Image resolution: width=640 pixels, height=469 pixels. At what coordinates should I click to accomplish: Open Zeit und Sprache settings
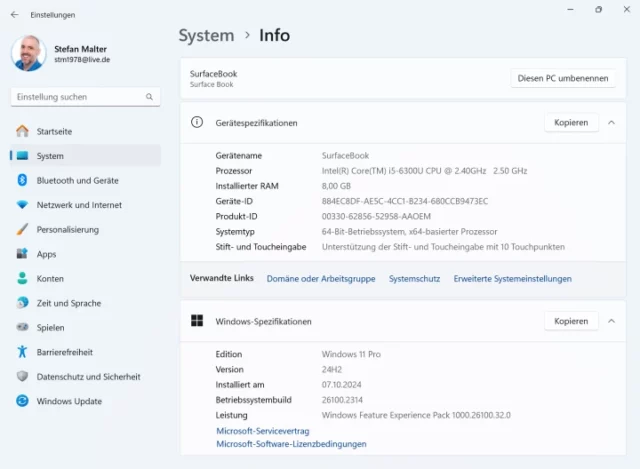pos(86,303)
